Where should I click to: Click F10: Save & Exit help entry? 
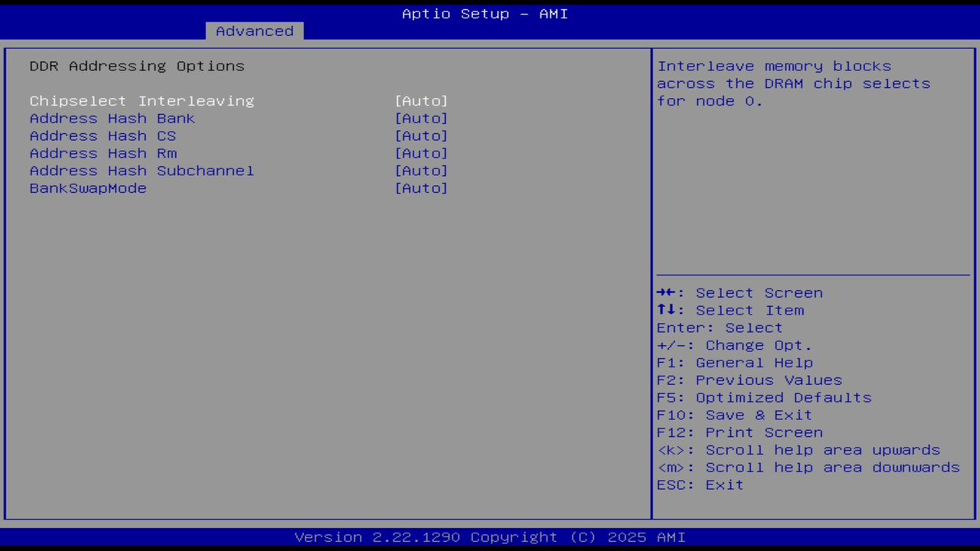[x=733, y=414]
